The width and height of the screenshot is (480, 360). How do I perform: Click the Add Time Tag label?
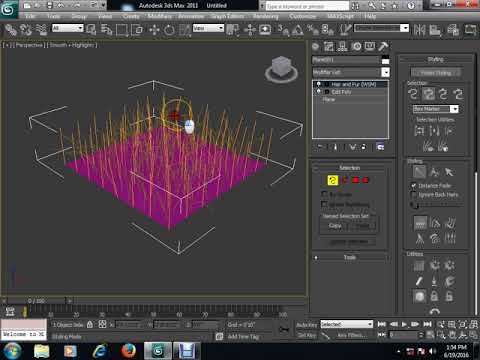click(x=243, y=337)
